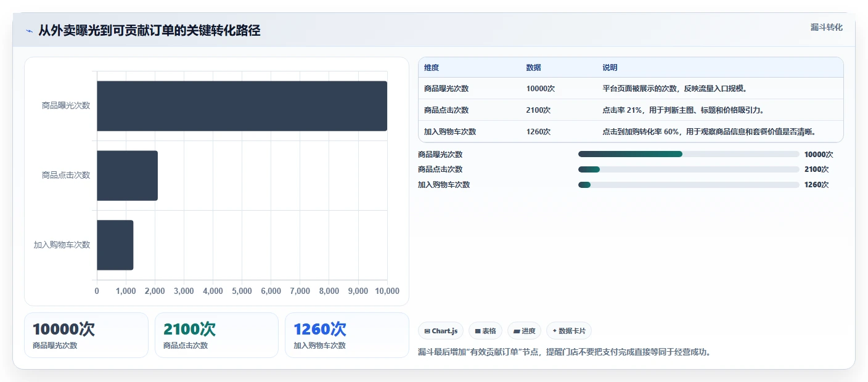Click the description 平台页面被展示的次数
The image size is (868, 382).
click(x=675, y=89)
